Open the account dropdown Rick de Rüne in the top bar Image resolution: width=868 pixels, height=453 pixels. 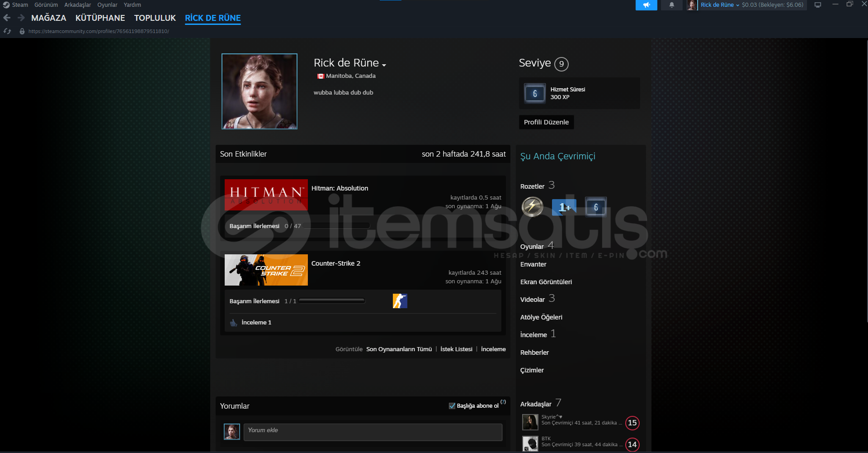coord(720,5)
